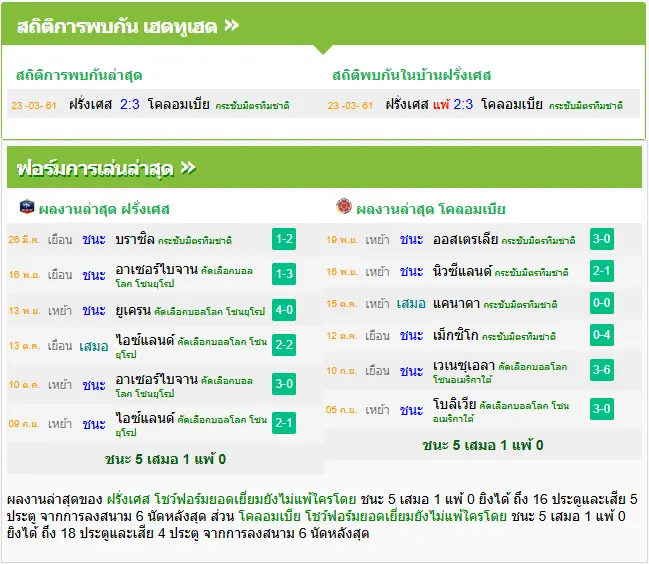
Task: Click the 4-0 score badge for Ukraine match
Action: pyautogui.click(x=284, y=310)
